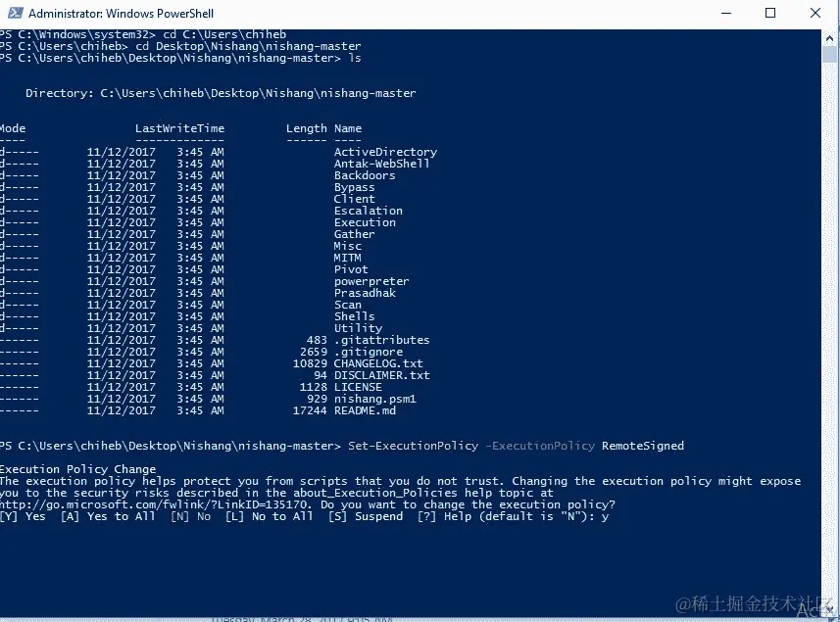Image resolution: width=840 pixels, height=622 pixels.
Task: Click the Pivot folder name
Action: (x=351, y=269)
